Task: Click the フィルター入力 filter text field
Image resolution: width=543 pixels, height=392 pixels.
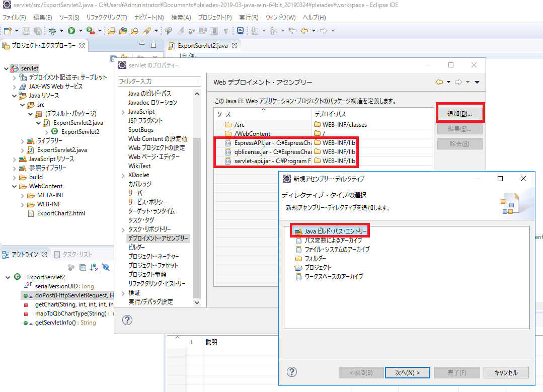Action: [x=159, y=81]
